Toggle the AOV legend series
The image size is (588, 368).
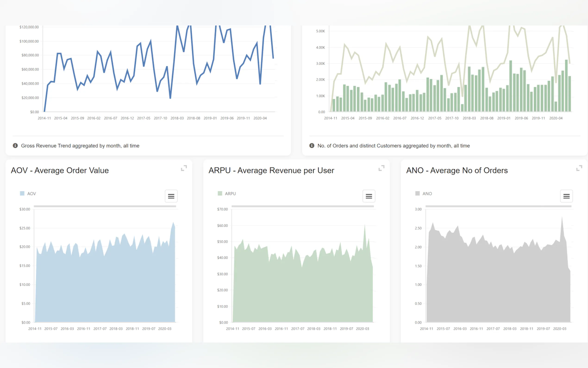(x=31, y=194)
